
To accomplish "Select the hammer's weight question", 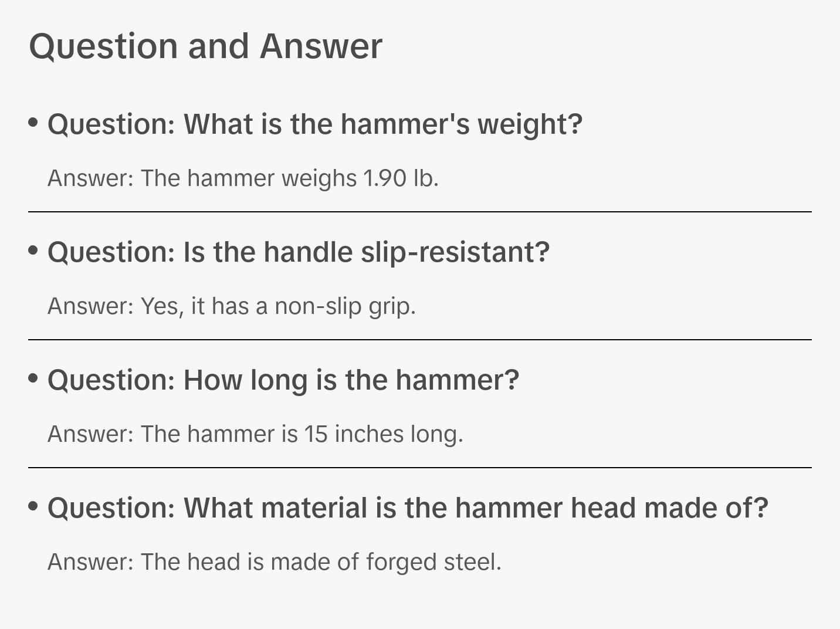I will tap(315, 124).
